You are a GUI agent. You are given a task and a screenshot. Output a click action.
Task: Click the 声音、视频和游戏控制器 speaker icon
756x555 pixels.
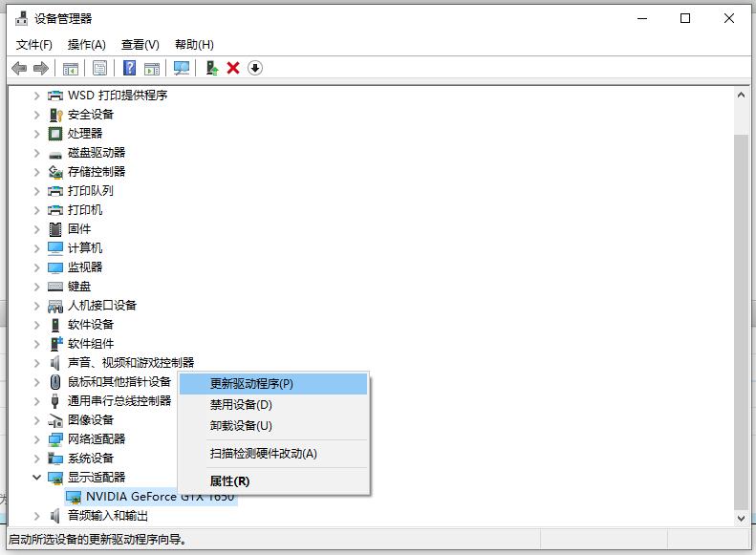(55, 363)
